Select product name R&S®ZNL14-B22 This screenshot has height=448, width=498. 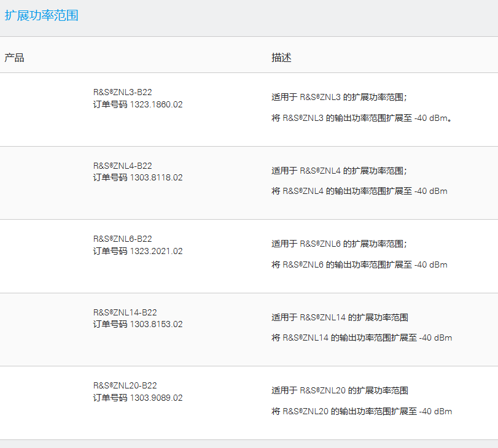pyautogui.click(x=125, y=312)
